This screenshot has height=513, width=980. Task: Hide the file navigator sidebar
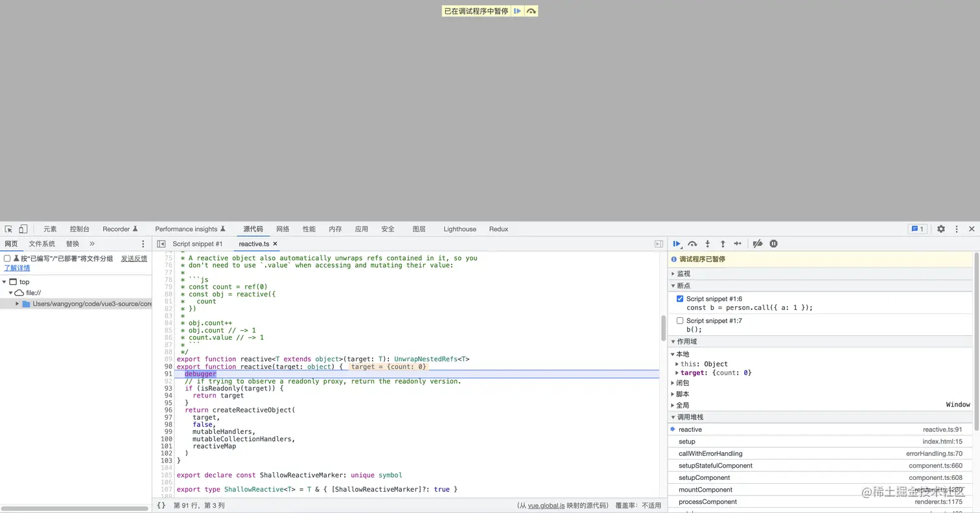[161, 244]
